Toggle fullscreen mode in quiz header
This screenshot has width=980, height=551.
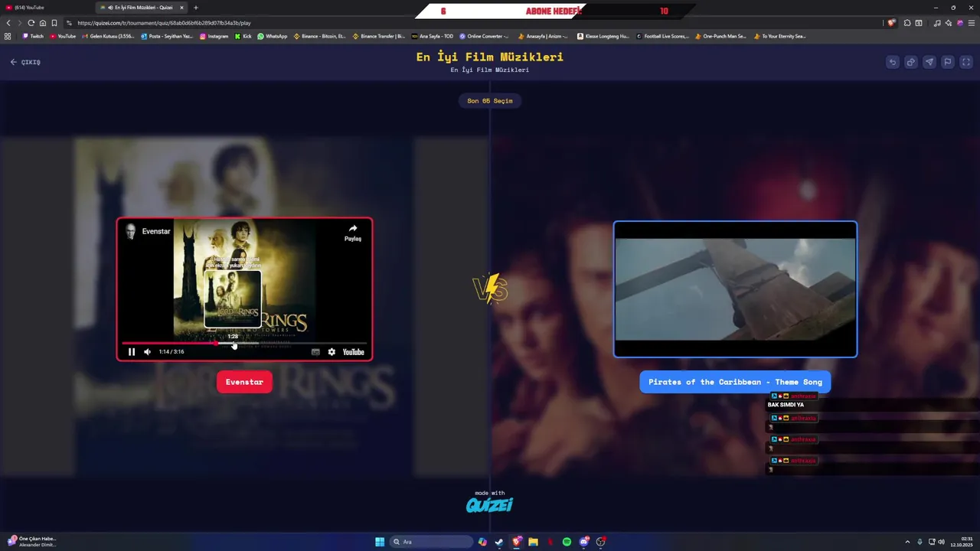(x=965, y=62)
